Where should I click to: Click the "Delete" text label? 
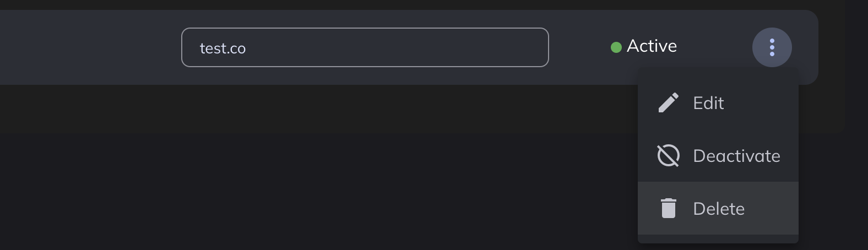(x=719, y=209)
